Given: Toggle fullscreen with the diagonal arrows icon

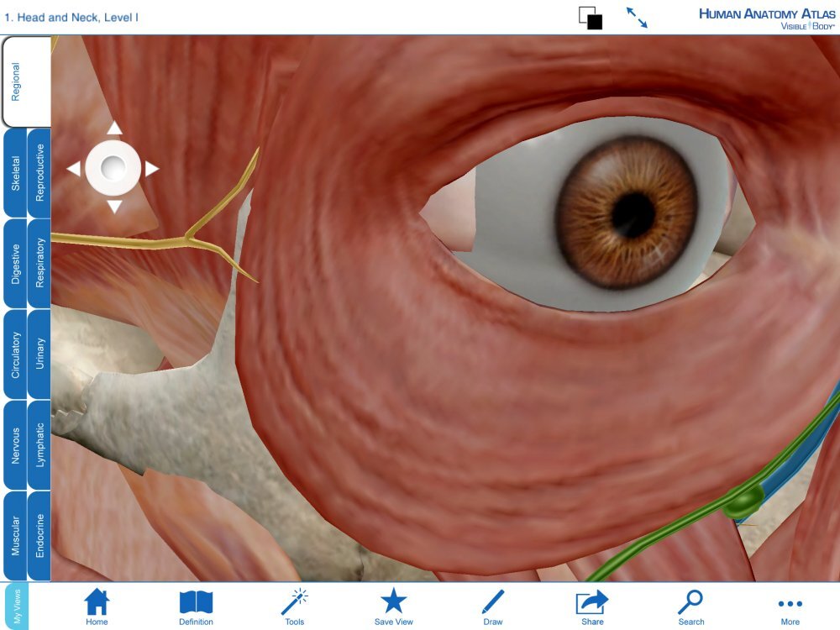Looking at the screenshot, I should 640,17.
